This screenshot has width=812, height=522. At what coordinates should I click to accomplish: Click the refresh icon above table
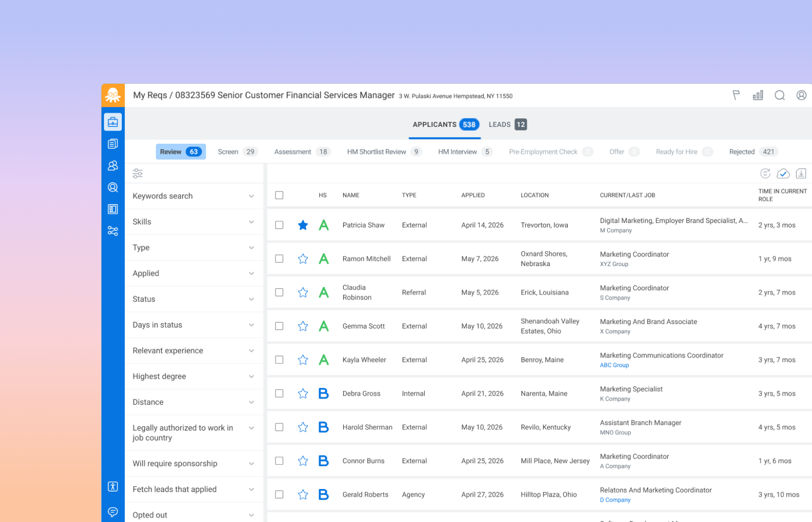(x=765, y=174)
